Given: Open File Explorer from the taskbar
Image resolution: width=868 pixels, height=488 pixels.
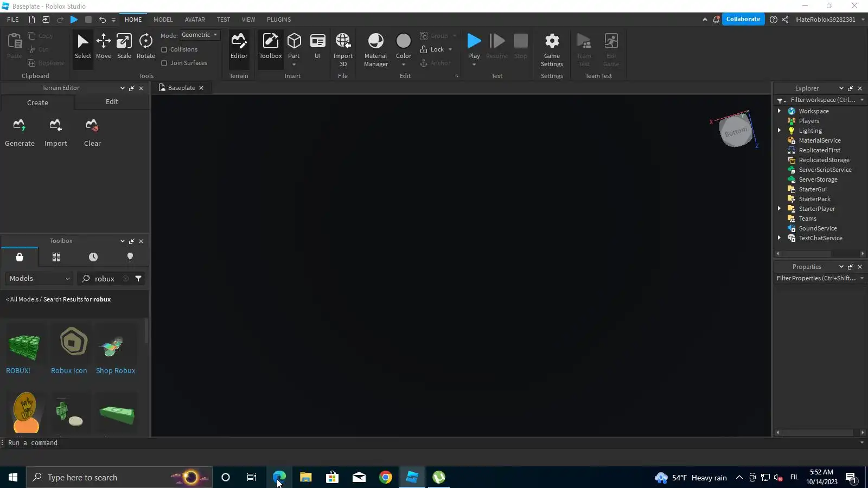Looking at the screenshot, I should [x=305, y=478].
